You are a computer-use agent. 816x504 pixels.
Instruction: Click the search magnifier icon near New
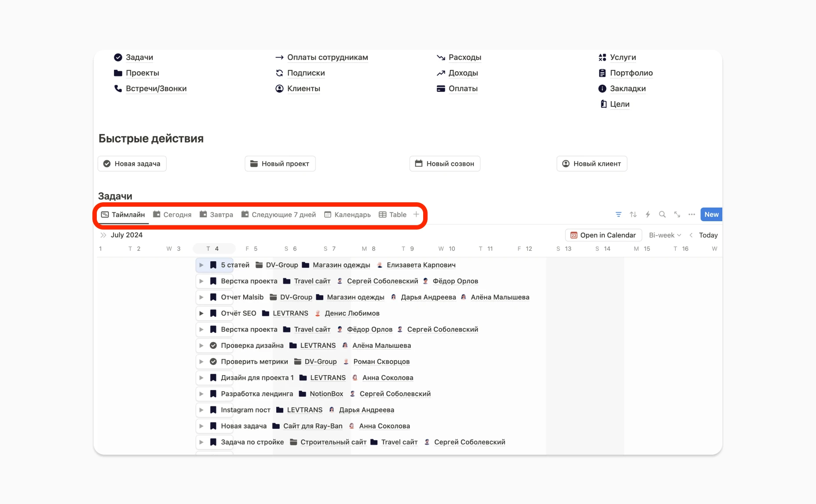point(662,214)
